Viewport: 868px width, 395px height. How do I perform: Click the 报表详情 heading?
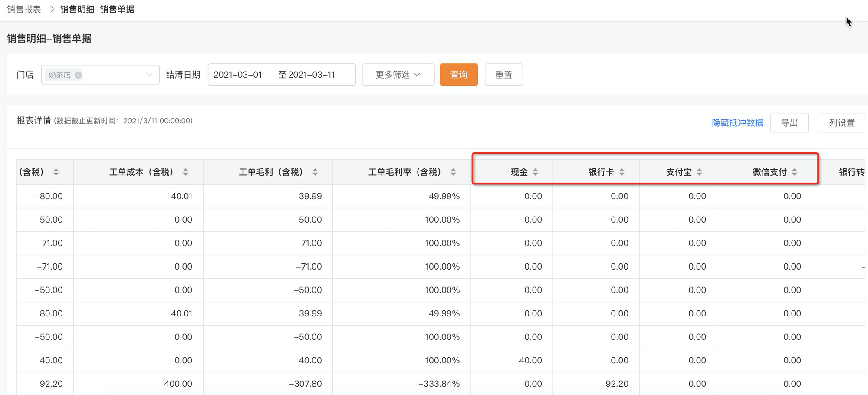tap(34, 120)
